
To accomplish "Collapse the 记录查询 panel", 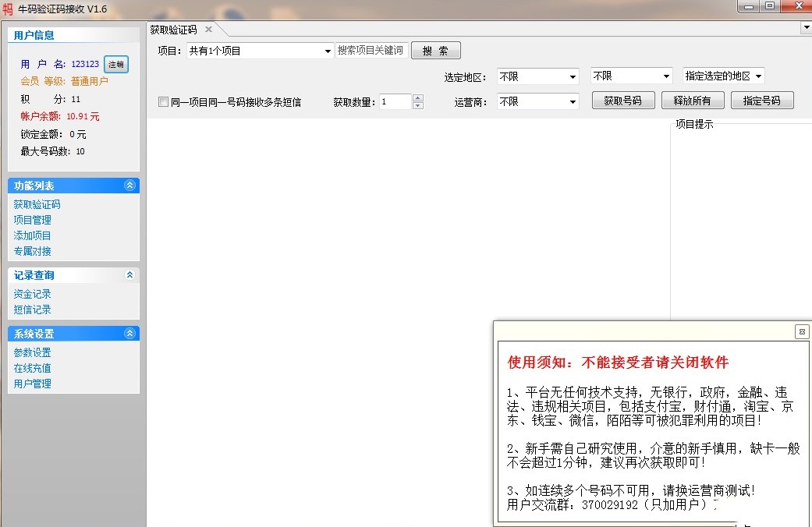I will [129, 275].
